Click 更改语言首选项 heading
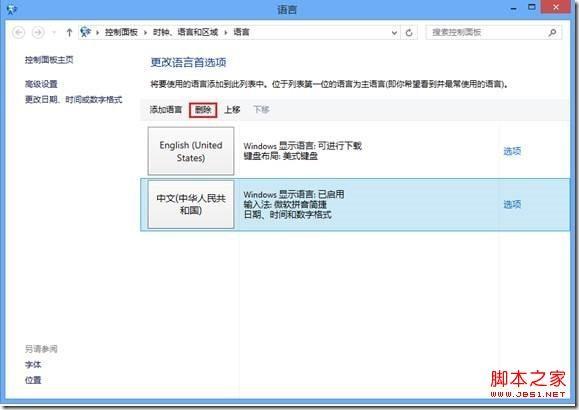Viewport: 579px width, 410px height. coord(188,62)
